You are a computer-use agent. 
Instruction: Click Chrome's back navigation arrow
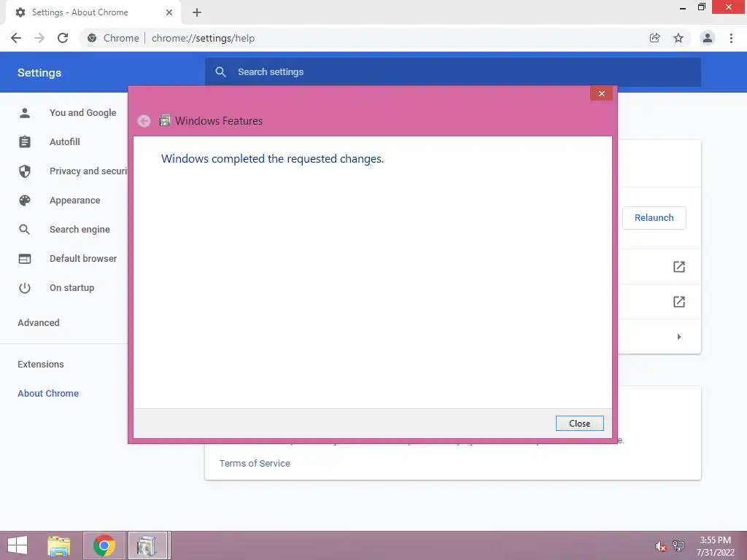[x=16, y=38]
